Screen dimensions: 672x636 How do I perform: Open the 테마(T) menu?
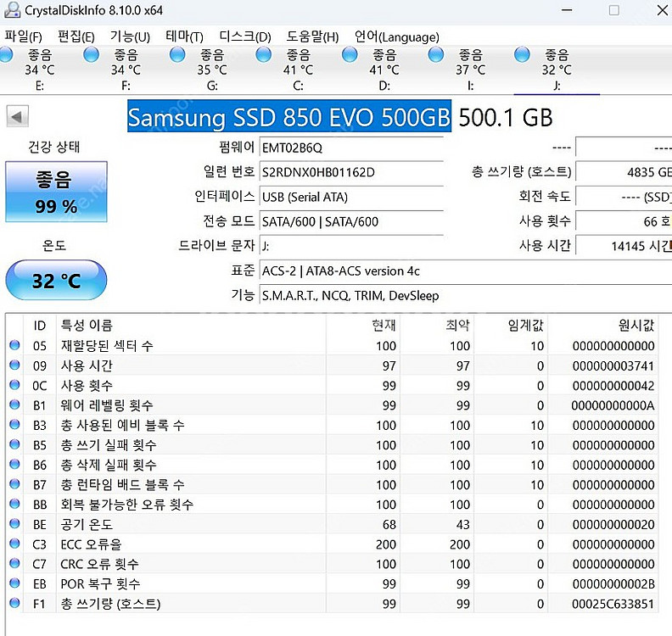click(x=184, y=36)
